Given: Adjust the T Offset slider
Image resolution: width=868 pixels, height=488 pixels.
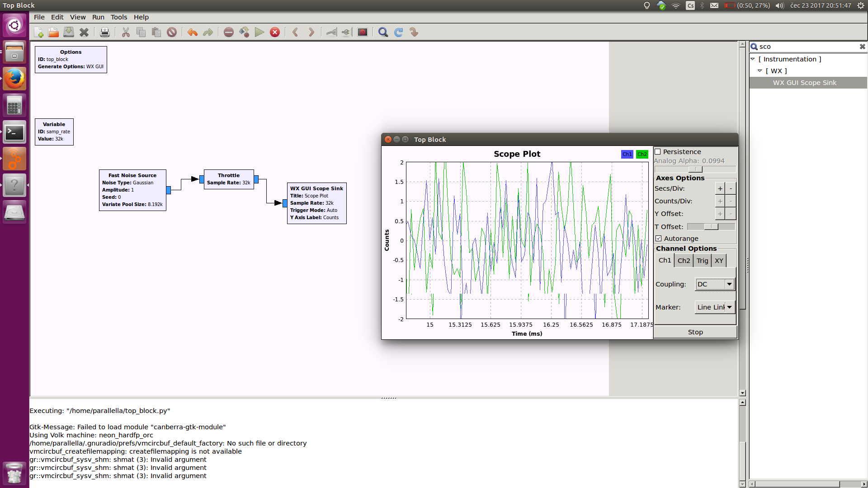Looking at the screenshot, I should click(711, 227).
